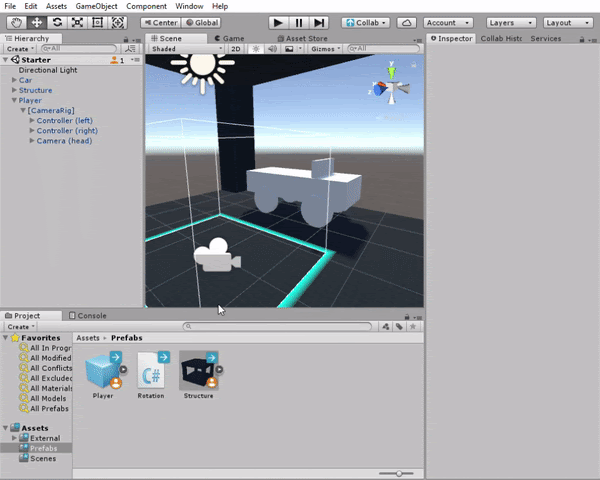The width and height of the screenshot is (600, 480).
Task: Open the Window menu
Action: [189, 6]
